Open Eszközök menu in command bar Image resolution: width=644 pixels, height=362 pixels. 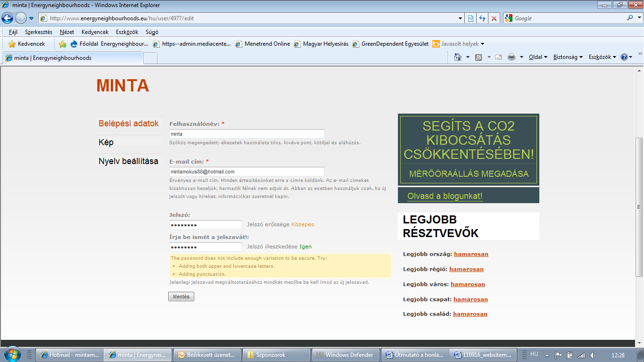click(x=603, y=57)
